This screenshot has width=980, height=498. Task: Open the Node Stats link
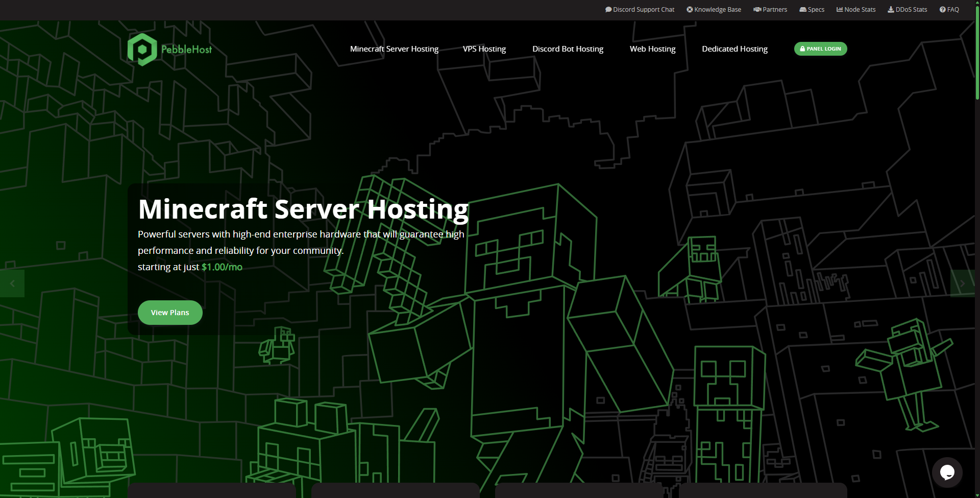point(856,10)
